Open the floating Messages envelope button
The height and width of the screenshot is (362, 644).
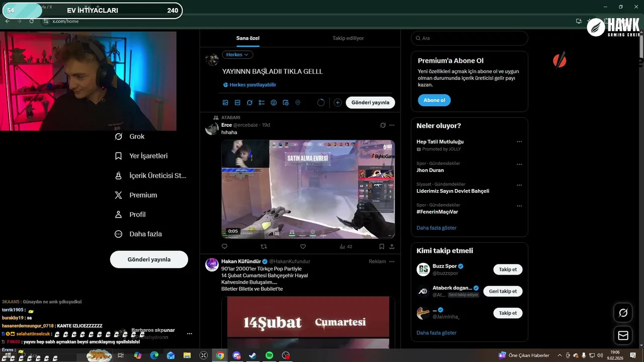623,335
